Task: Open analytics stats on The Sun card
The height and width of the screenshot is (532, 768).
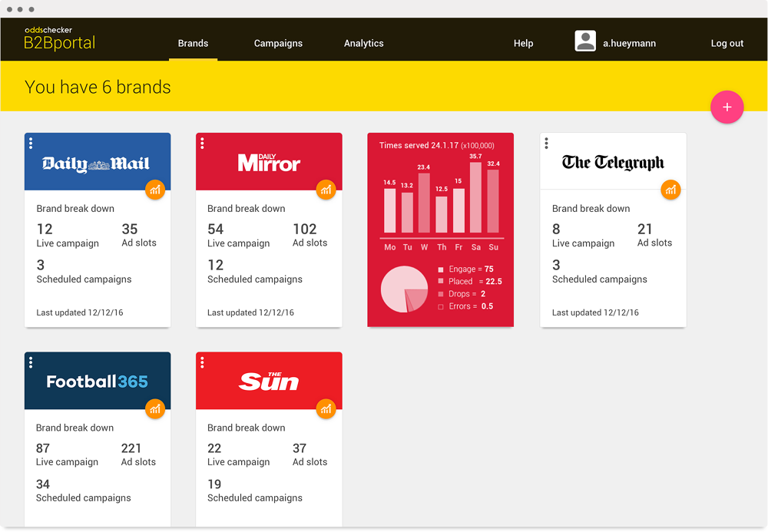Action: point(326,409)
